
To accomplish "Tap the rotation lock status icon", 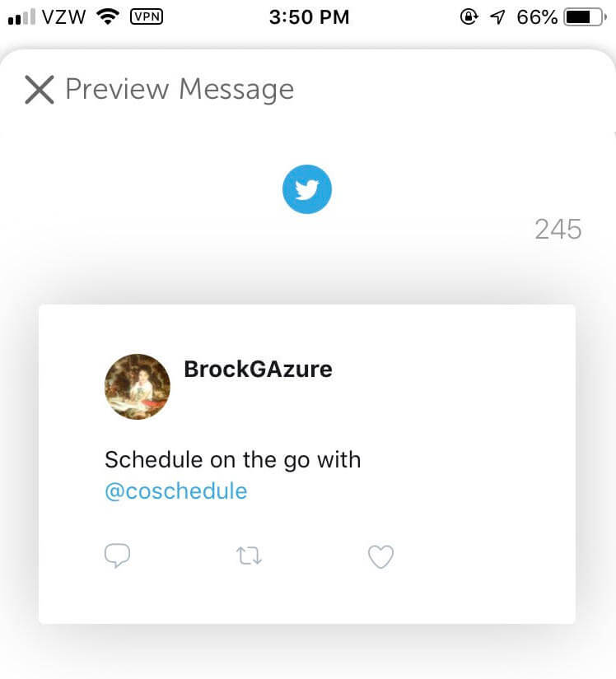I will point(469,17).
